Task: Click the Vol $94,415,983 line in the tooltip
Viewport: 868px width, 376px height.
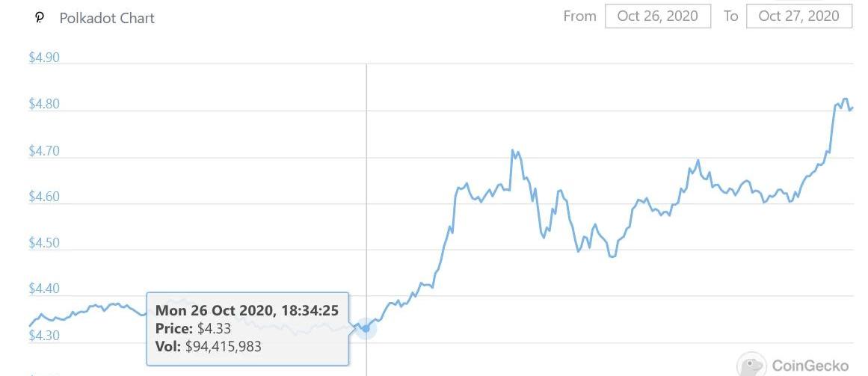Action: (209, 345)
